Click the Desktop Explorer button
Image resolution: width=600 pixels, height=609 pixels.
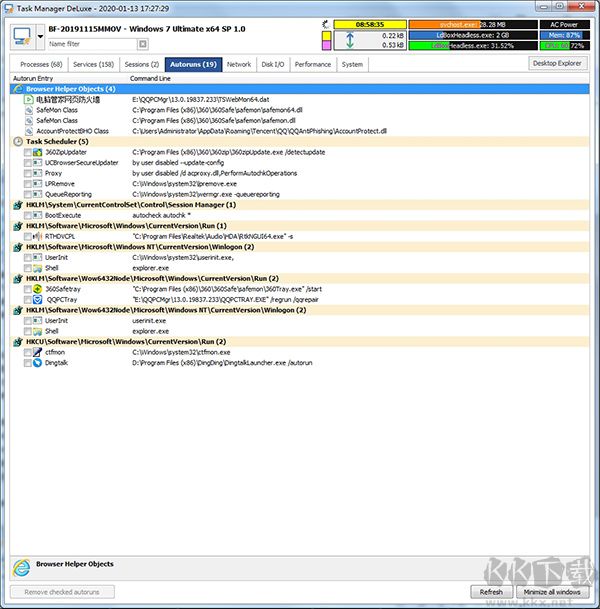557,63
